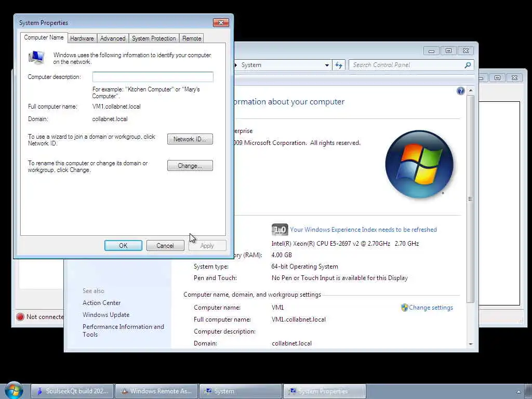This screenshot has height=399, width=532.
Task: Switch to Windows Remote Assistance taskbar item
Action: point(156,391)
